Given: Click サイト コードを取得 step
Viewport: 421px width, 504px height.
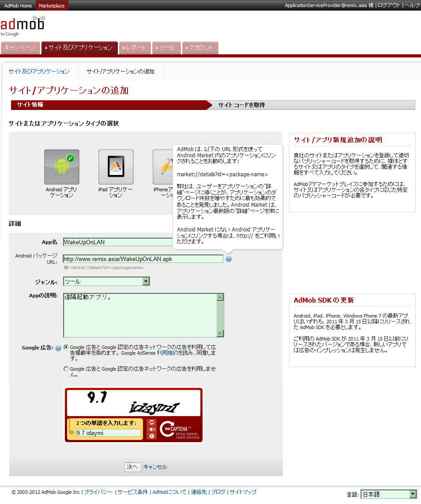Looking at the screenshot, I should tap(241, 105).
